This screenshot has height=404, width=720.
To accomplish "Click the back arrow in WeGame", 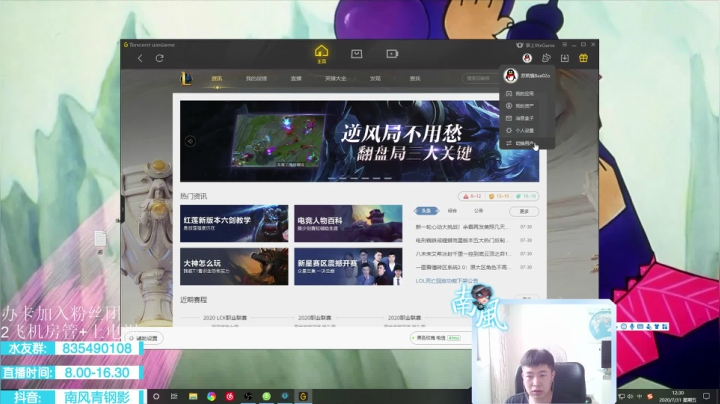I will 140,58.
